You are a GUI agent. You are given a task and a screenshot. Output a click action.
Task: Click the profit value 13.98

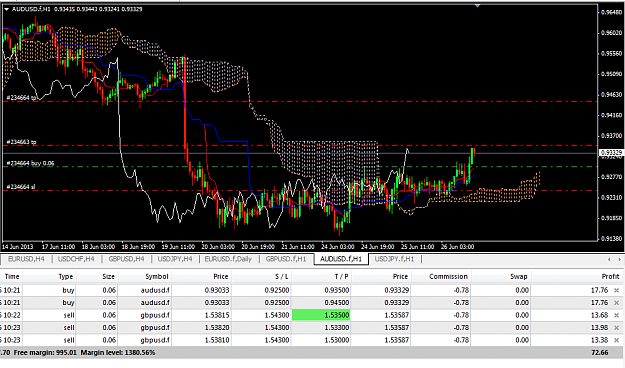click(599, 328)
